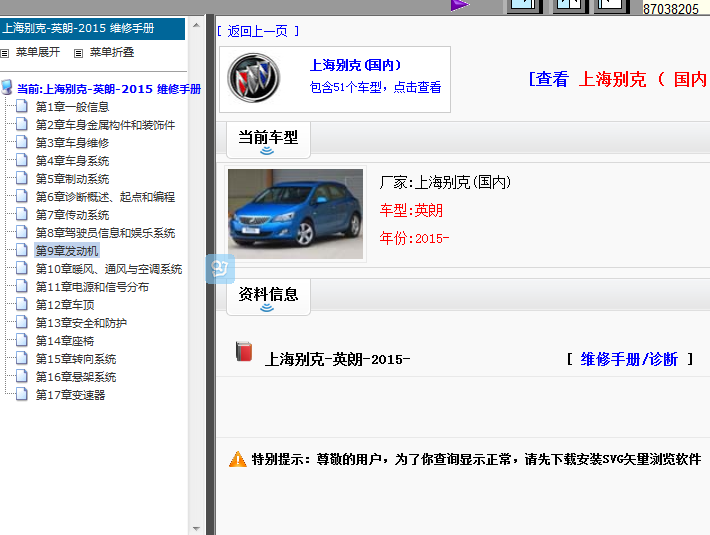
Task: Click the first window-layout toolbar button
Action: [x=524, y=5]
